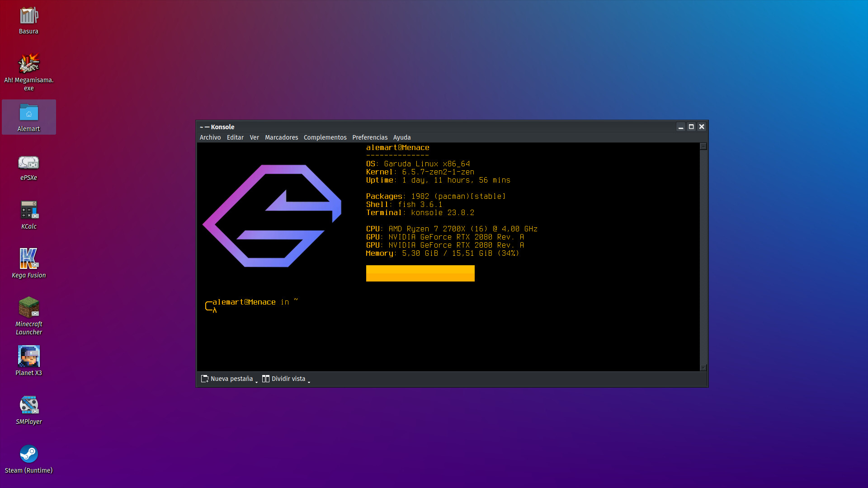The height and width of the screenshot is (488, 868).
Task: Open the Ayuda menu
Action: coord(402,137)
